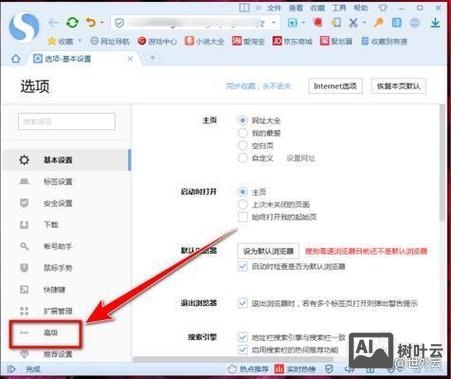Image resolution: width=451 pixels, height=379 pixels.
Task: Select the 空白页 homepage radio button
Action: coord(243,145)
